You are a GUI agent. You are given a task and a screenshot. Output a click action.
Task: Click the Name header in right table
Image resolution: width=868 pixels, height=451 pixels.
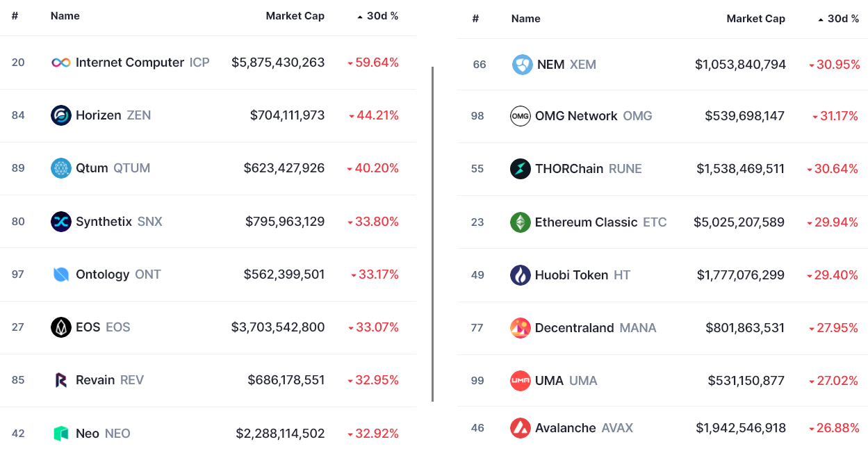(x=525, y=19)
